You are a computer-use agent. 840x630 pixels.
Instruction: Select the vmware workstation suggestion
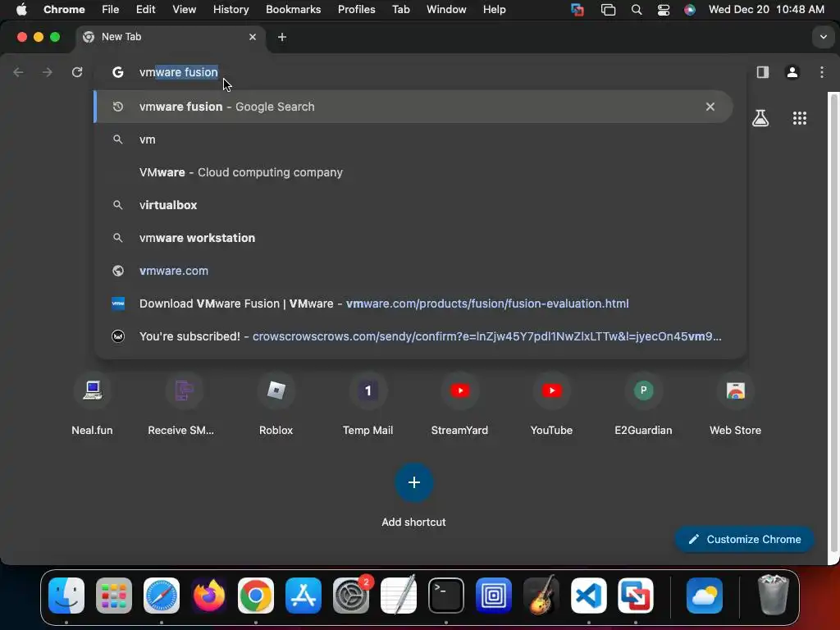[413, 238]
